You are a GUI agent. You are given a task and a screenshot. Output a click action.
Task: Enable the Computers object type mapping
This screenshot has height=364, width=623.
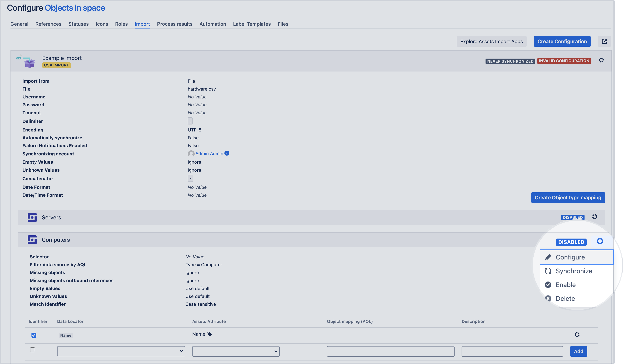[x=565, y=284]
